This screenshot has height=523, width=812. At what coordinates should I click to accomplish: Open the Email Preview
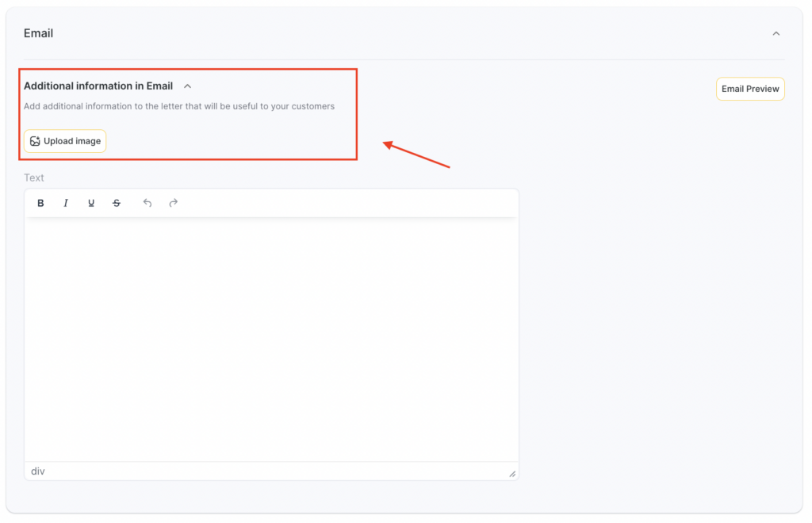pyautogui.click(x=749, y=89)
